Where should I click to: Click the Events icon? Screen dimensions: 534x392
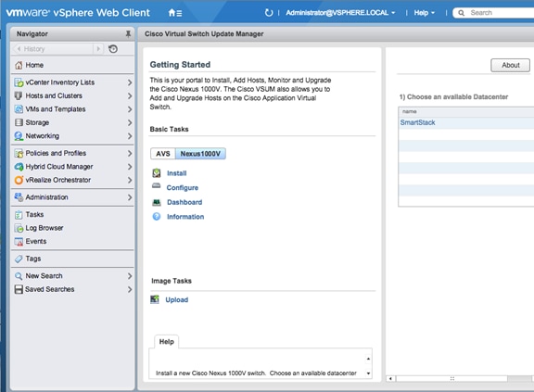coord(19,241)
